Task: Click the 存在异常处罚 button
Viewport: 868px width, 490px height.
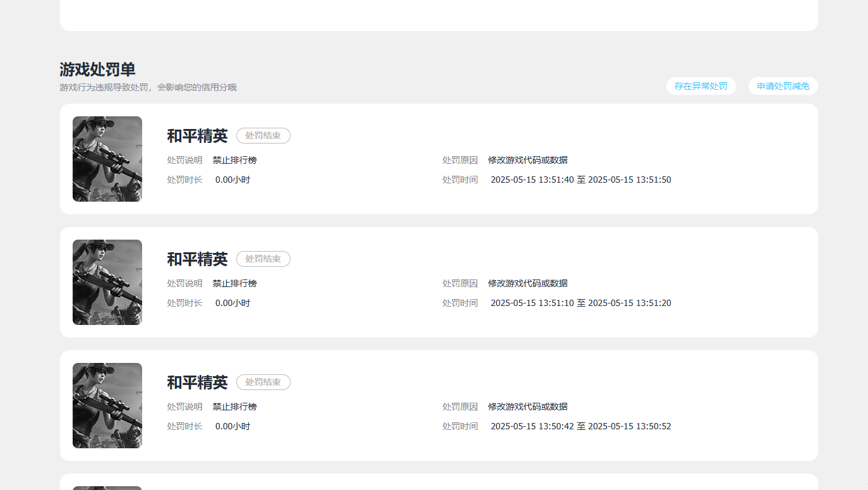Action: (701, 86)
